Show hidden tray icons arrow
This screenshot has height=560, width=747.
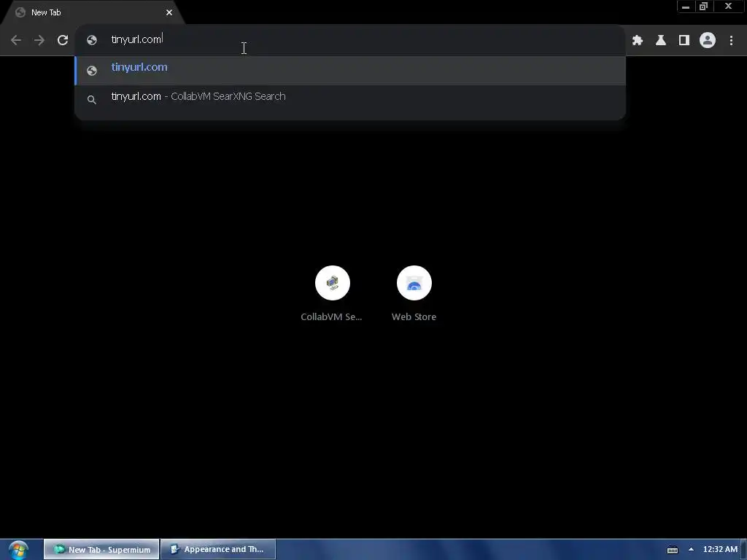coord(691,550)
